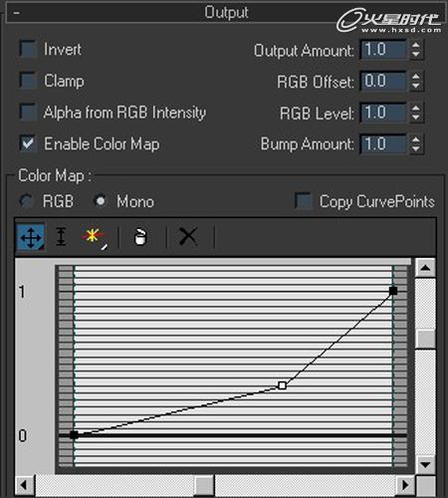
Task: Select the middle white curve point
Action: coord(283,385)
